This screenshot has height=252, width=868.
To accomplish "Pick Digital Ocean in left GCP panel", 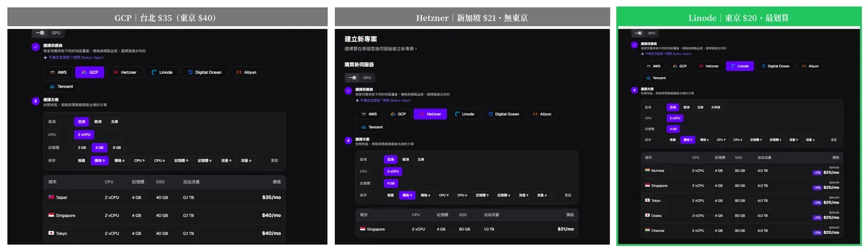I will [x=205, y=72].
